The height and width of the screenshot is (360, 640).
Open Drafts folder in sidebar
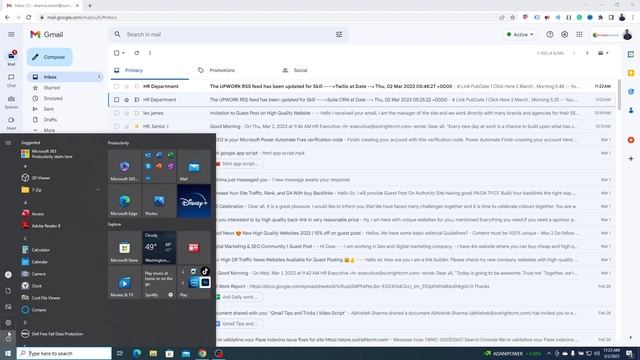[x=50, y=120]
